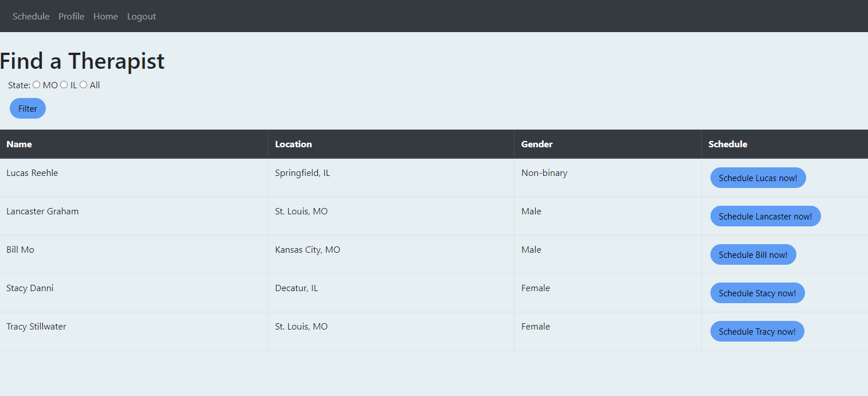This screenshot has height=396, width=868.
Task: Book Tracy via Schedule Tracy now
Action: point(757,331)
